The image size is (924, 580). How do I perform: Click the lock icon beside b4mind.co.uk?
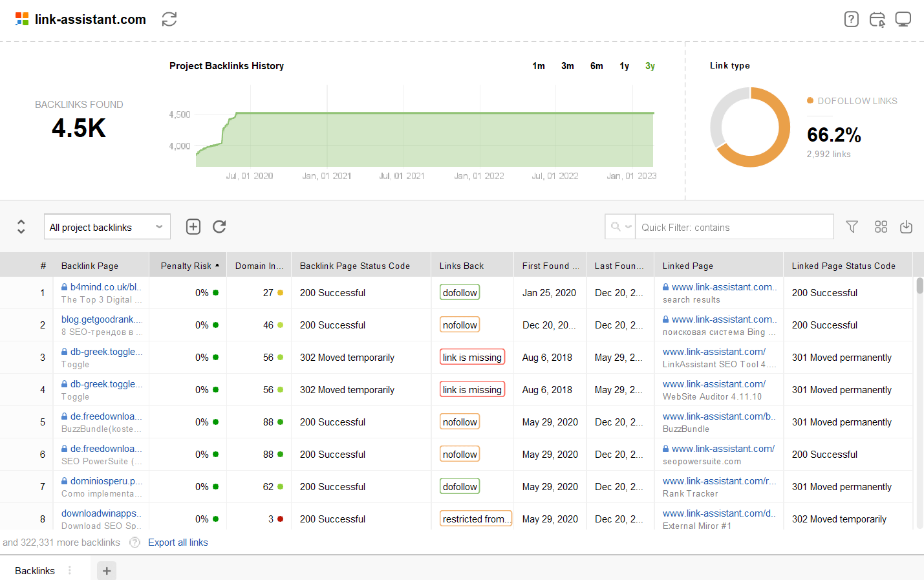65,287
